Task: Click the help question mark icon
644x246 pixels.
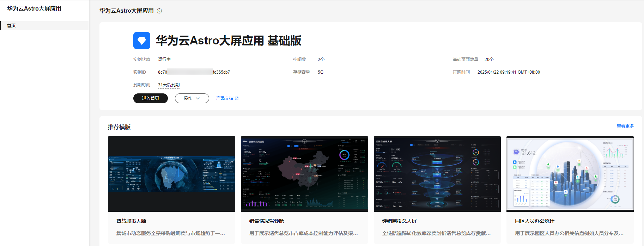Action: (x=159, y=11)
